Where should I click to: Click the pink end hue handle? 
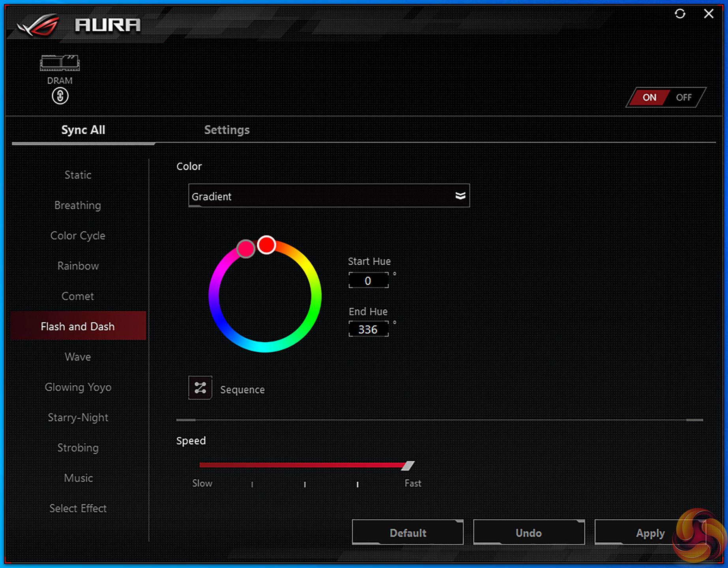[245, 248]
